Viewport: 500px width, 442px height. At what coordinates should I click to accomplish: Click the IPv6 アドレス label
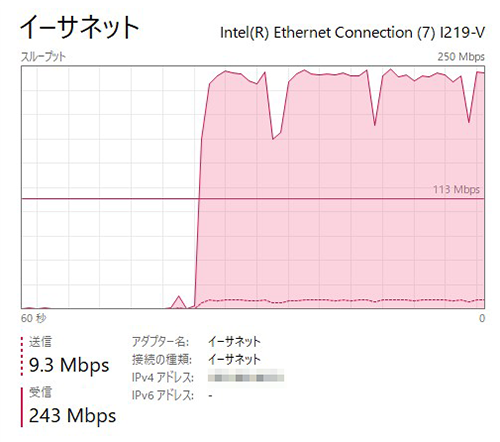point(163,395)
